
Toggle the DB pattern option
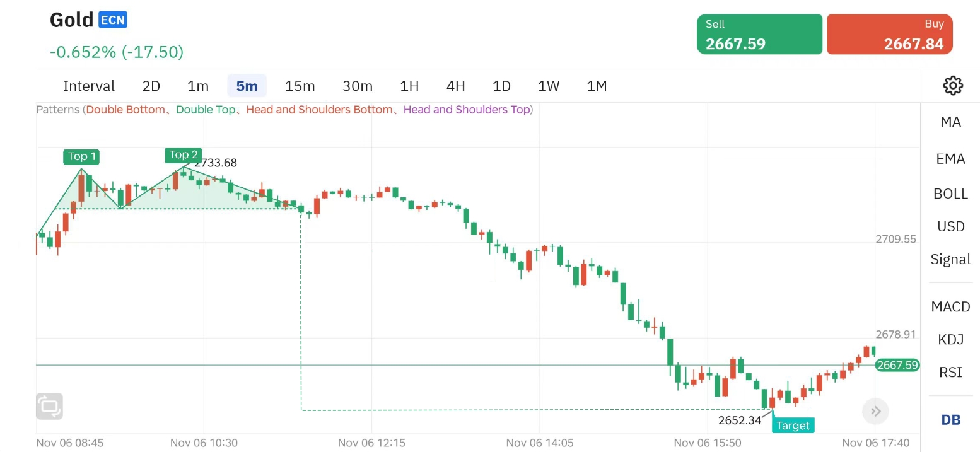point(950,420)
